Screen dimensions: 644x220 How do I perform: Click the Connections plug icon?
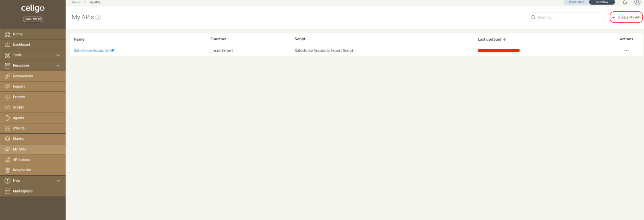7,76
